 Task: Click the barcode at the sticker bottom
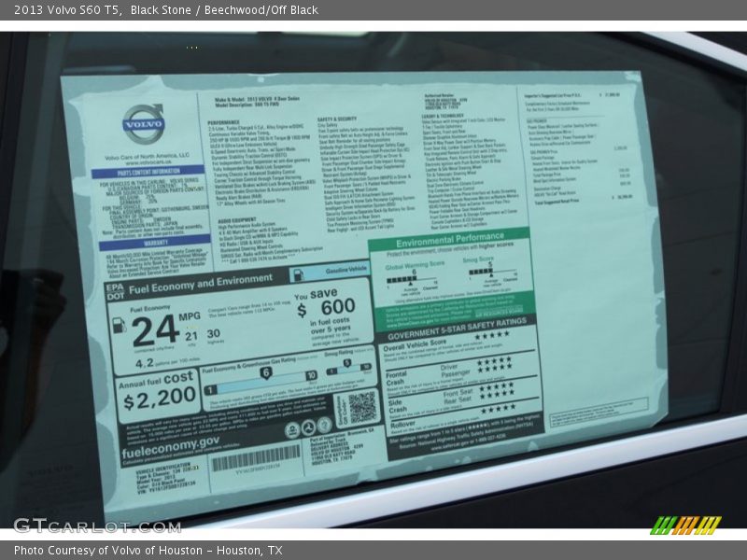click(x=255, y=458)
